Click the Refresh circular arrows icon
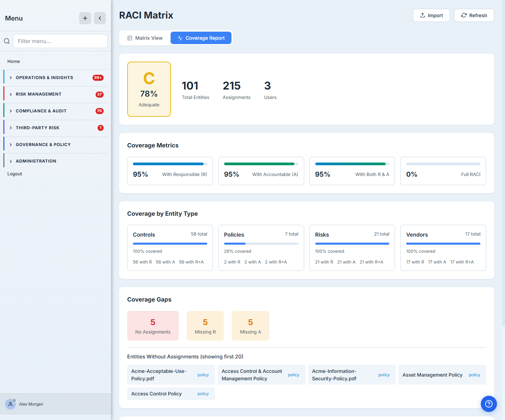Viewport: 505px width, 420px height. point(464,15)
